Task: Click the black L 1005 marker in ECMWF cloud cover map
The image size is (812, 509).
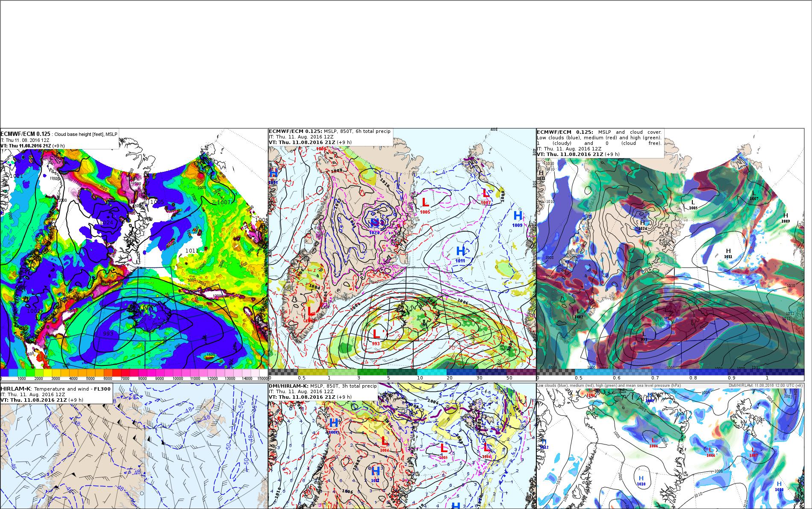Action: tap(693, 204)
